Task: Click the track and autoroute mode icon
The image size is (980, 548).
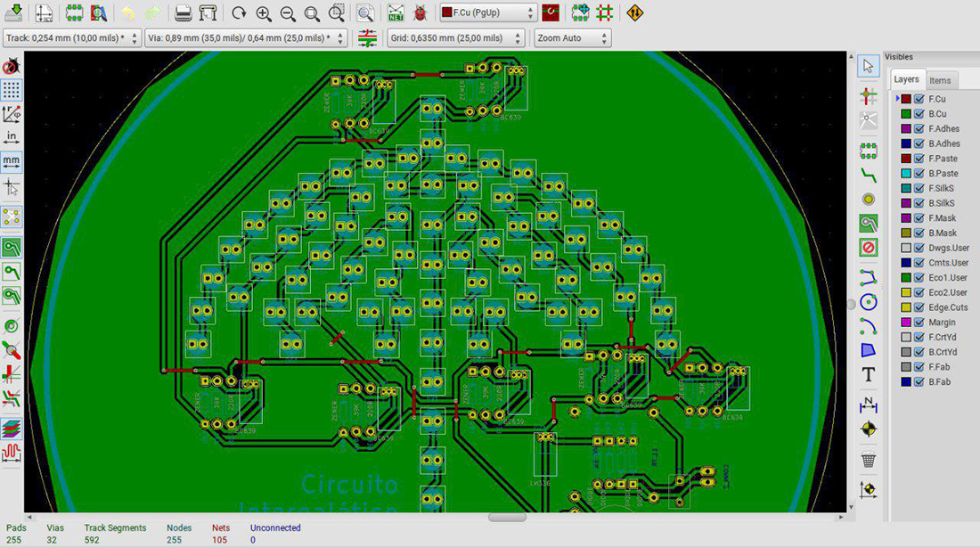Action: tap(604, 13)
